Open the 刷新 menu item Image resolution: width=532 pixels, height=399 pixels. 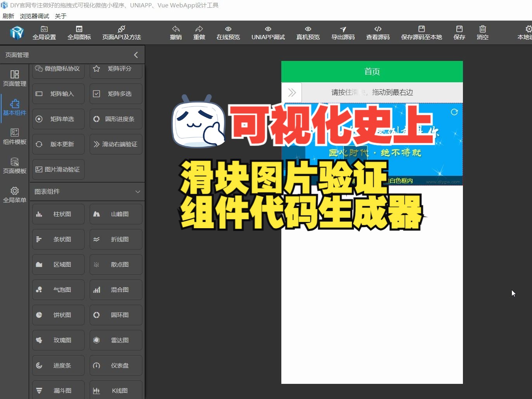(8, 16)
